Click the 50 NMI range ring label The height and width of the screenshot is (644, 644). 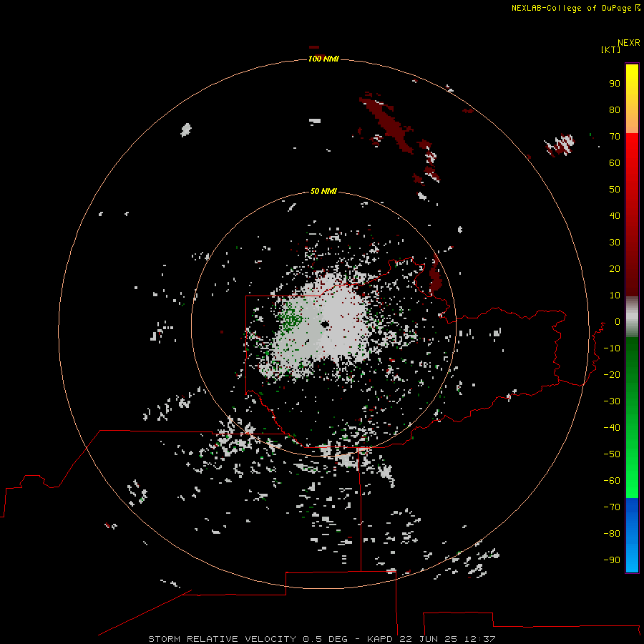click(323, 191)
